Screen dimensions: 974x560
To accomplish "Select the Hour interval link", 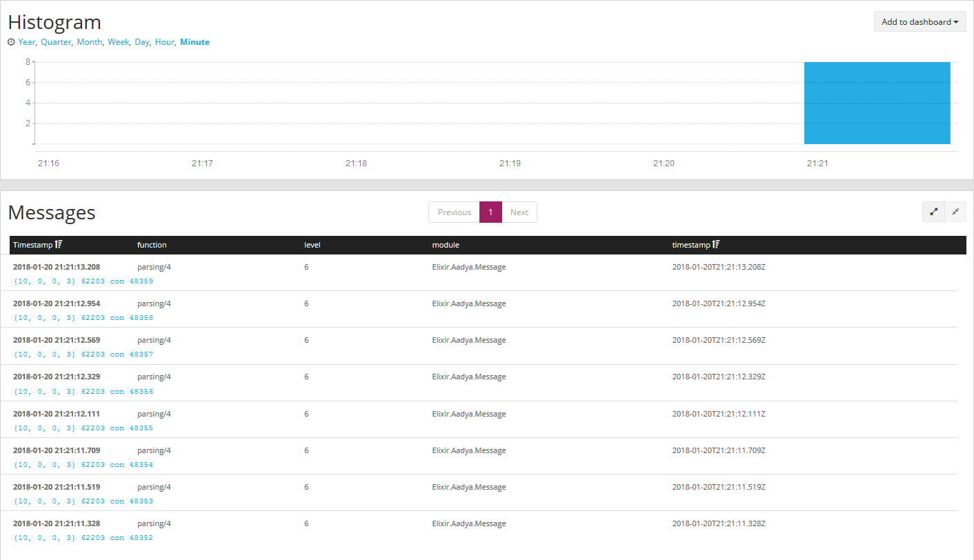I will coord(164,42).
